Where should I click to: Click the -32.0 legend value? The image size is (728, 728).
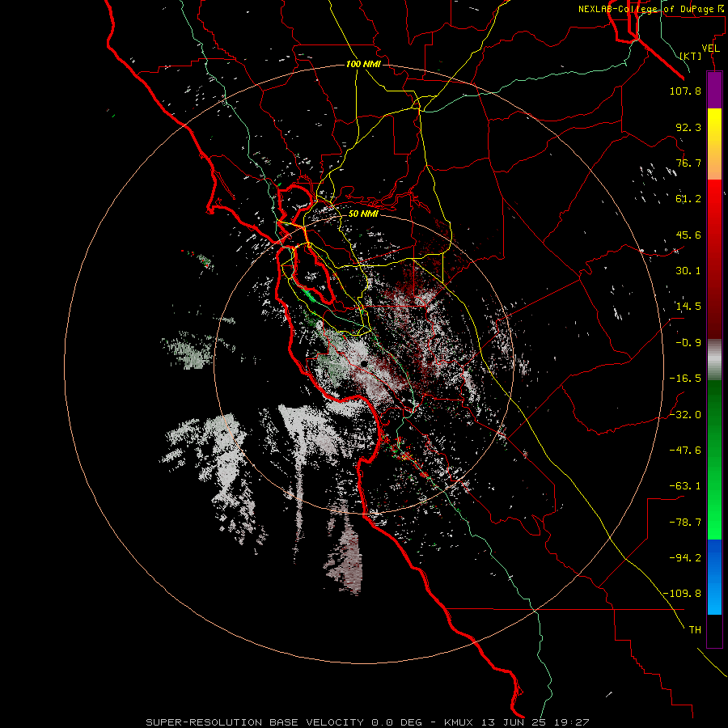(x=685, y=415)
